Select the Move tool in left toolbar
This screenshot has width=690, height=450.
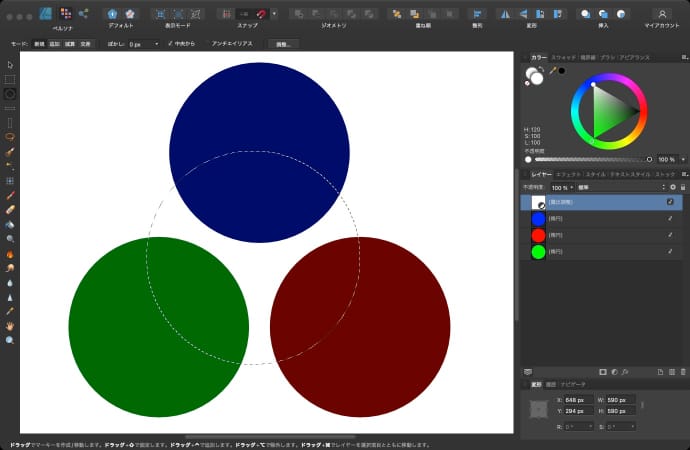pos(10,66)
